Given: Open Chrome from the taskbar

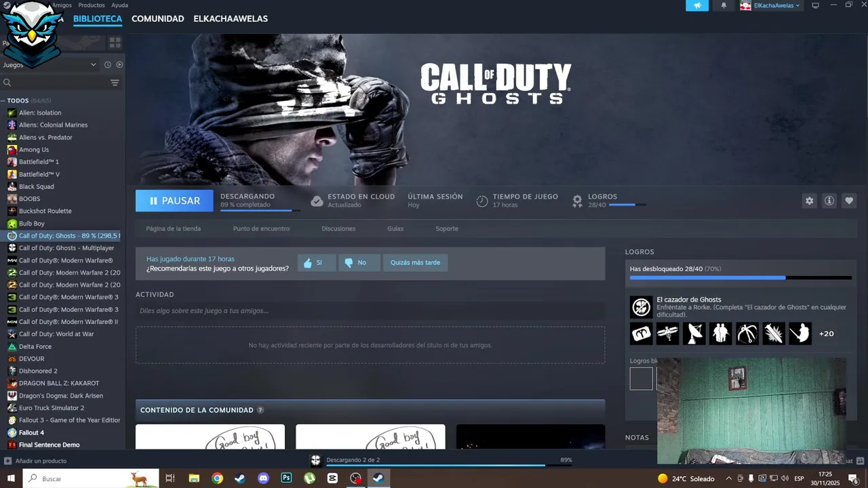Looking at the screenshot, I should coord(217,479).
